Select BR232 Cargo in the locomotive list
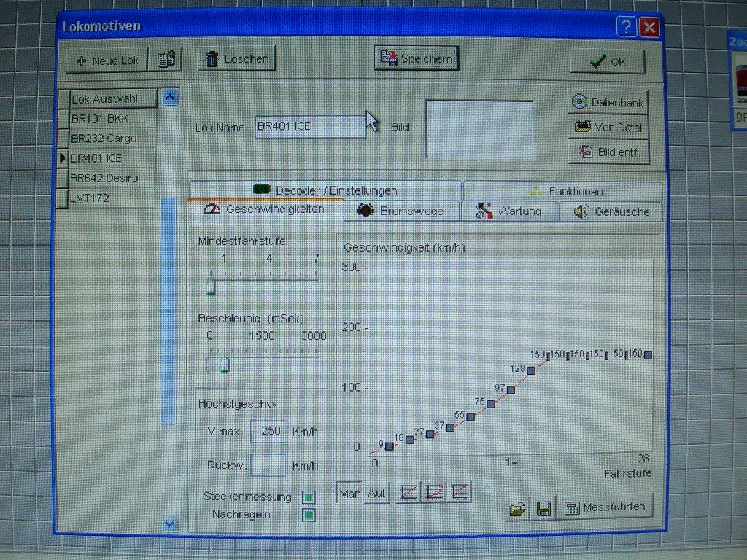Image resolution: width=747 pixels, height=560 pixels. pos(104,138)
